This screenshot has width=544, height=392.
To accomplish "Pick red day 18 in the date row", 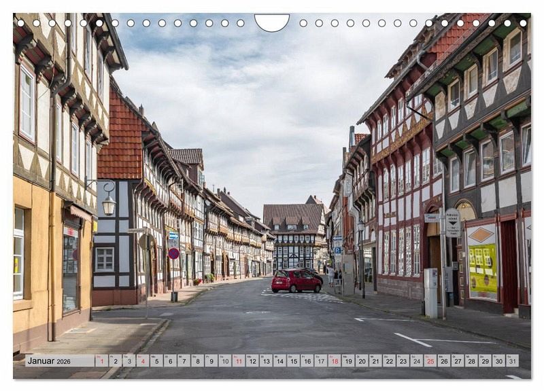I will point(335,361).
